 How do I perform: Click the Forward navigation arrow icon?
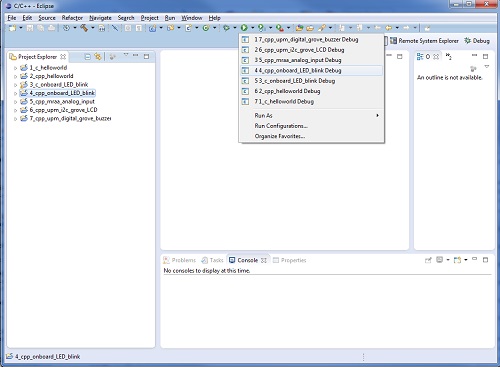[x=407, y=28]
